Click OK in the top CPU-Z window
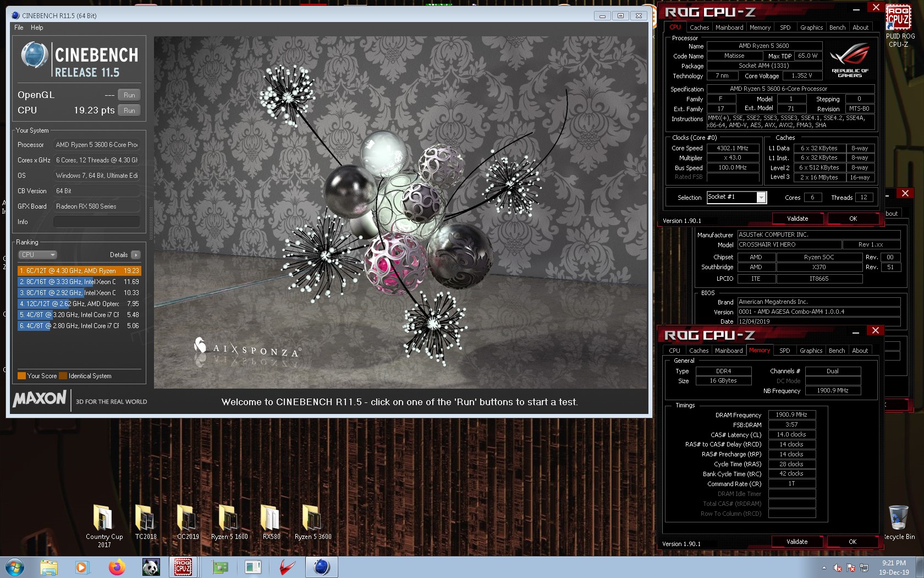This screenshot has width=924, height=578. point(853,219)
